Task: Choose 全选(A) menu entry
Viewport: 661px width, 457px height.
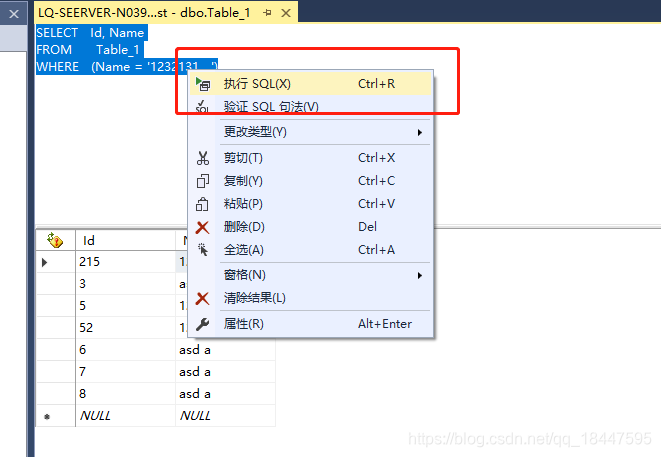Action: 311,250
